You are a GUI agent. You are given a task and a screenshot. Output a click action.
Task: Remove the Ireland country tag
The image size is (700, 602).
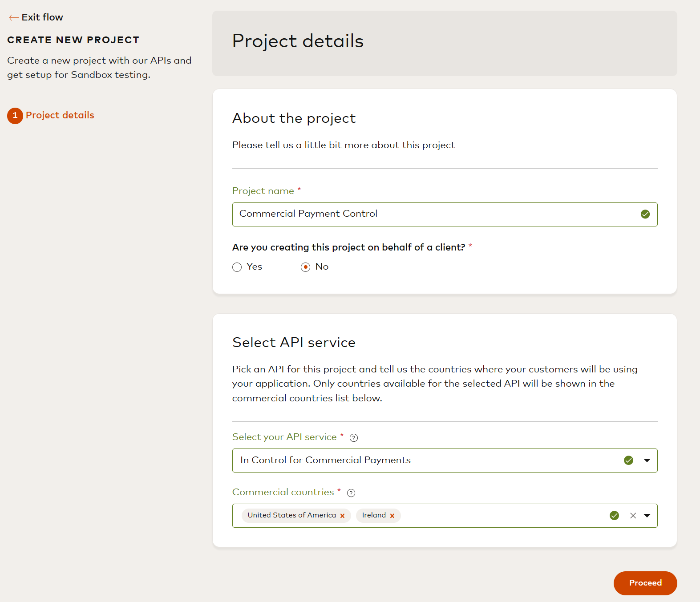[392, 516]
